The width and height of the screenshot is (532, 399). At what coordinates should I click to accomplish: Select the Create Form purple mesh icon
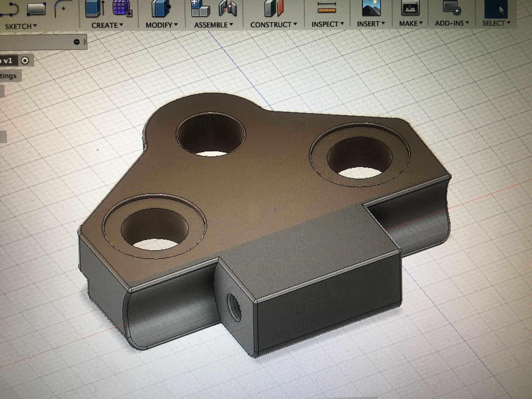[x=122, y=8]
